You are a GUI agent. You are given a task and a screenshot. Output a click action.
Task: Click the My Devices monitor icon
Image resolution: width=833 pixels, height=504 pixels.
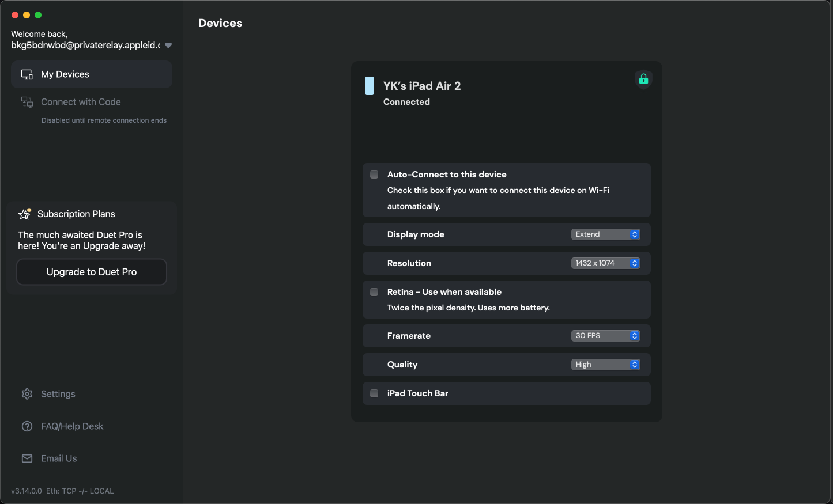coord(27,74)
